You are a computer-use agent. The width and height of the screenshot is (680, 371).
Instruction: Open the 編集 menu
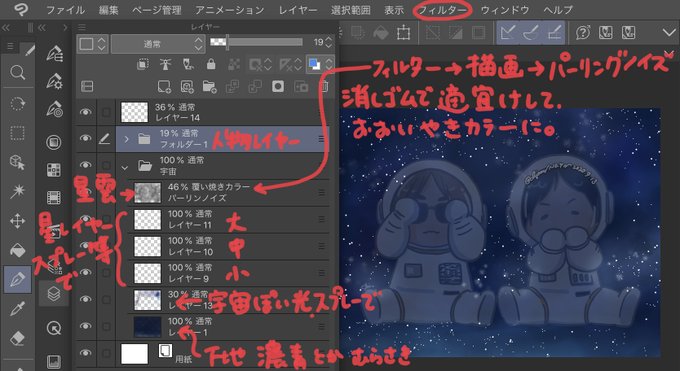pos(108,10)
